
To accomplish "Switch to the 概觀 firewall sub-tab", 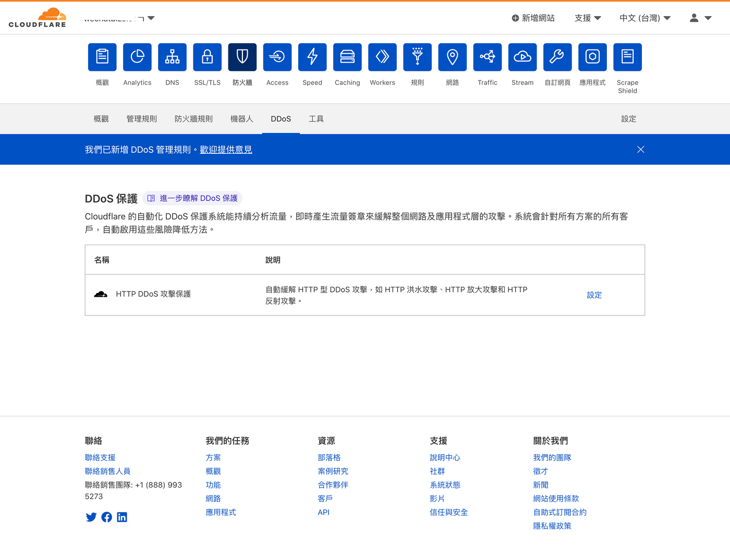I will 101,119.
